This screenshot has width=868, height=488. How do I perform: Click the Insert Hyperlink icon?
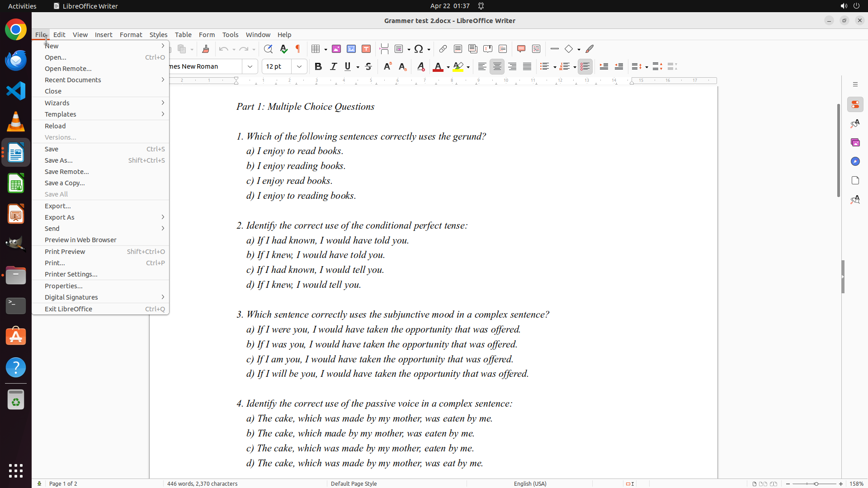[443, 49]
